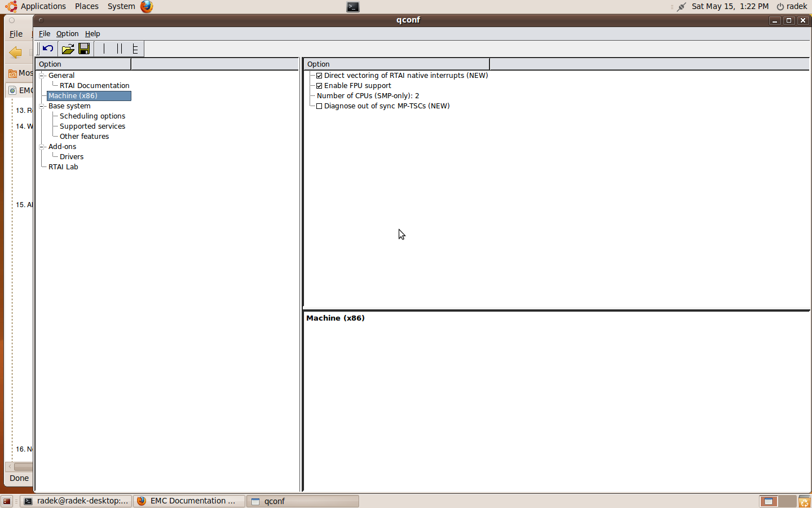Open a config with the folder icon

tap(68, 49)
